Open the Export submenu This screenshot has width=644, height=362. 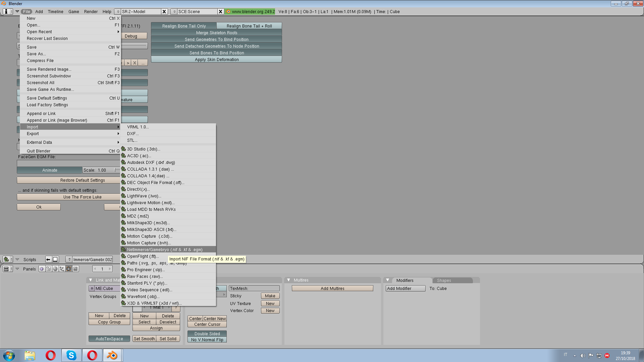pos(70,133)
